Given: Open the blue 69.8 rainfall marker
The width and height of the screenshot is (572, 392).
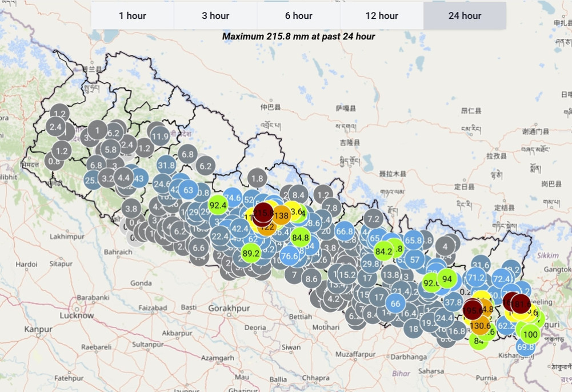Looking at the screenshot, I should tap(525, 347).
